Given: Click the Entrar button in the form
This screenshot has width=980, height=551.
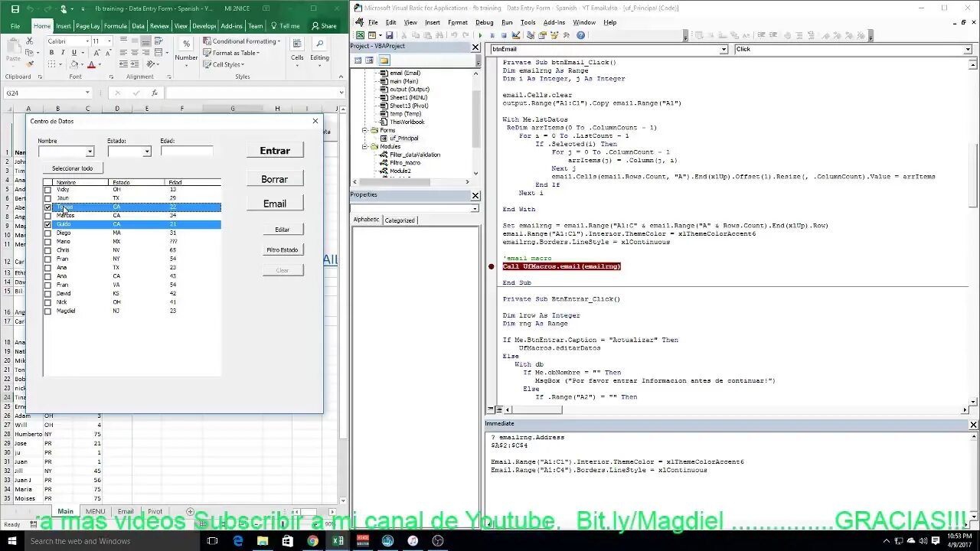Looking at the screenshot, I should coord(275,151).
